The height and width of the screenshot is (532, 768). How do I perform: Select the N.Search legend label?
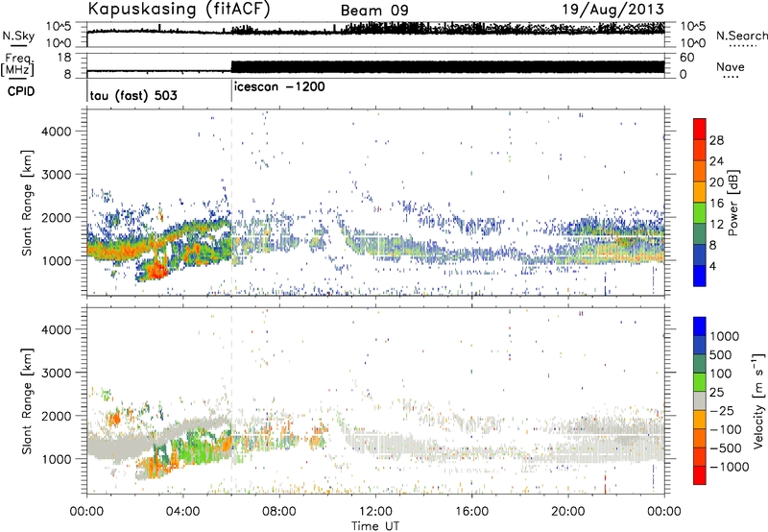point(741,36)
